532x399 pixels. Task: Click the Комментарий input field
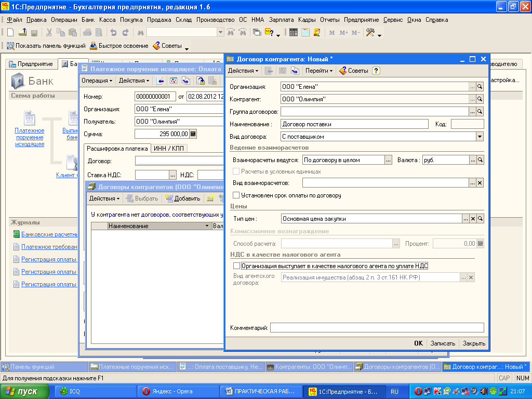click(x=377, y=328)
